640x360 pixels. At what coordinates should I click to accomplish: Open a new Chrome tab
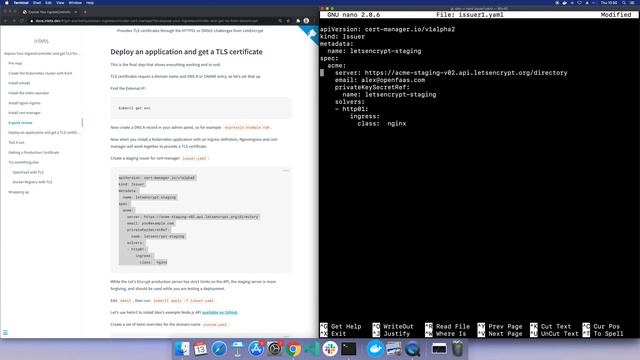[x=85, y=12]
